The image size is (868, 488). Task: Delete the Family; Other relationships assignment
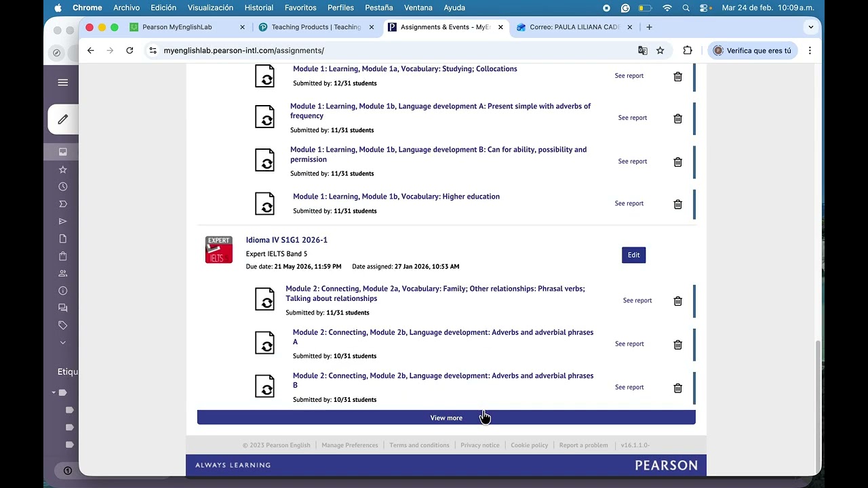[x=677, y=301]
